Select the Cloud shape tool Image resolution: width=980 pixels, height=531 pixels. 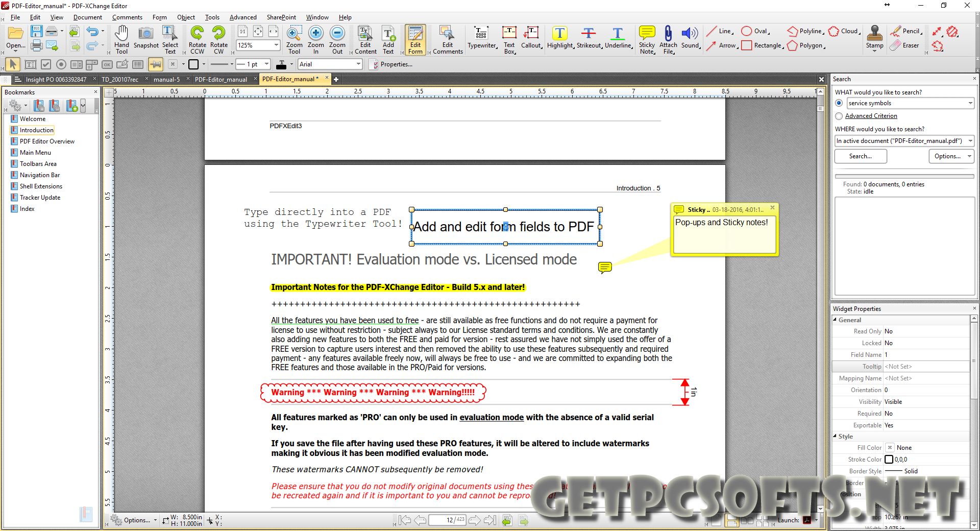pyautogui.click(x=844, y=31)
